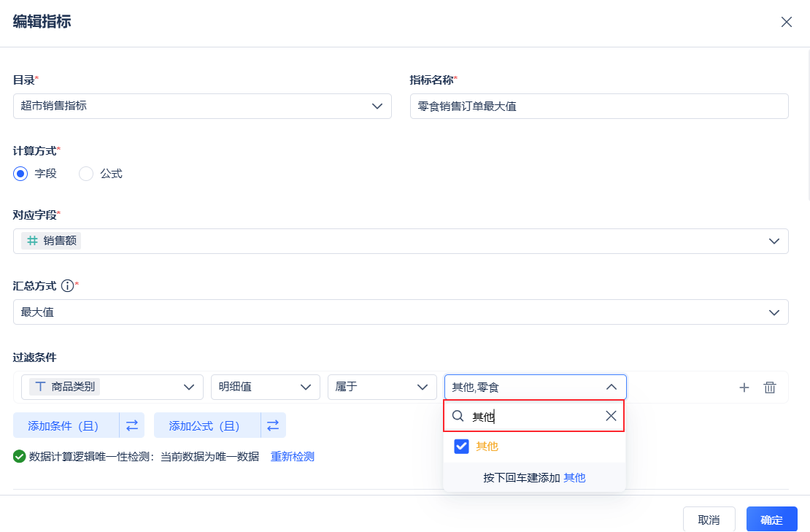Click the search input containing 其他
This screenshot has width=810, height=532.
pos(534,416)
